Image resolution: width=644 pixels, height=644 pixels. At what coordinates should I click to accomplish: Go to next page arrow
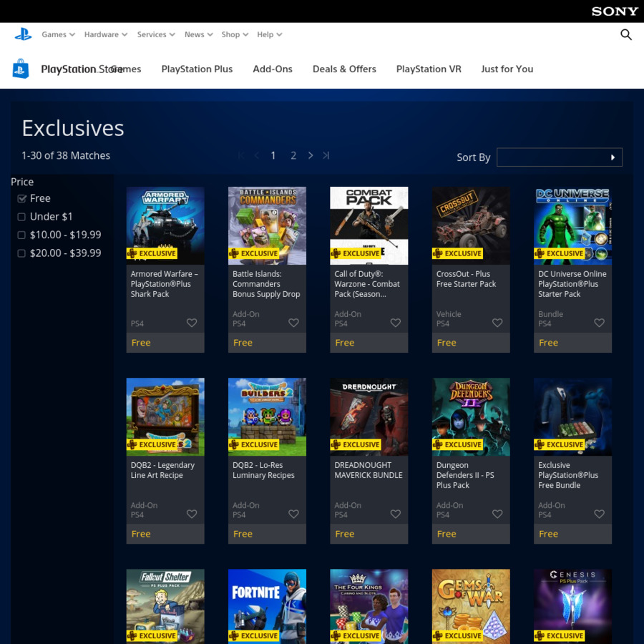point(310,155)
